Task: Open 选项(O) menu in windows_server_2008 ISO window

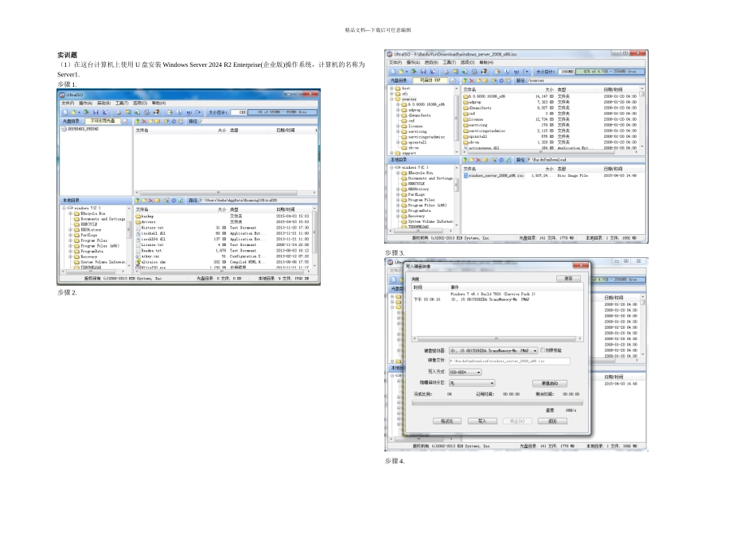Action: coord(468,62)
